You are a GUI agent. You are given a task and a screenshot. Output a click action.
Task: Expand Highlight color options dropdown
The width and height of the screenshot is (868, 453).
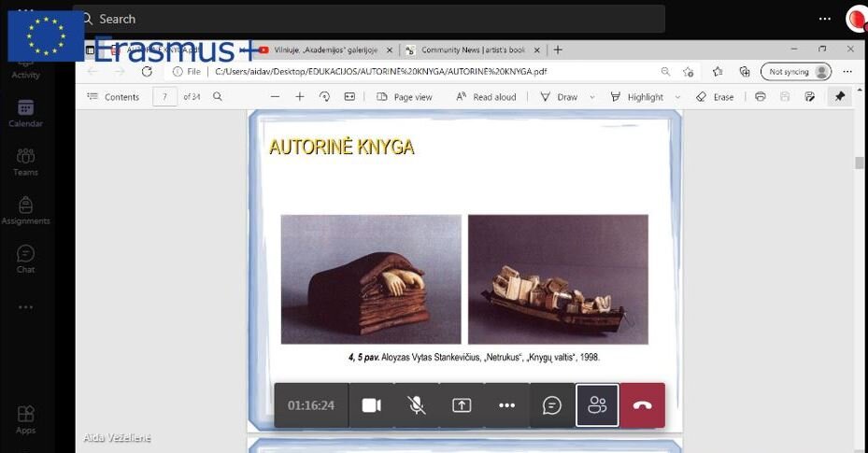point(677,97)
